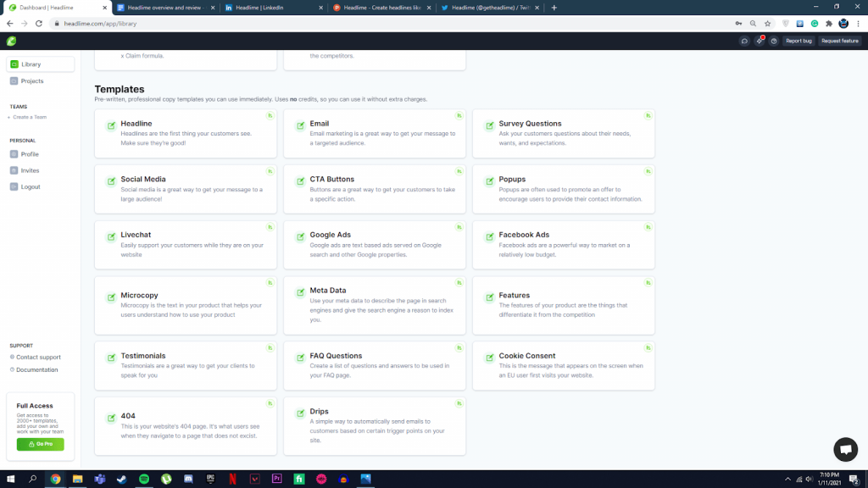Click the green corner badge on Headline card
Image resolution: width=868 pixels, height=488 pixels.
click(x=270, y=115)
